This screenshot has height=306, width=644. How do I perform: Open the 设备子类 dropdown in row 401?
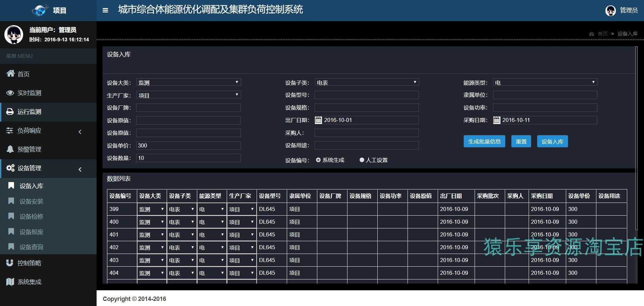click(x=182, y=234)
